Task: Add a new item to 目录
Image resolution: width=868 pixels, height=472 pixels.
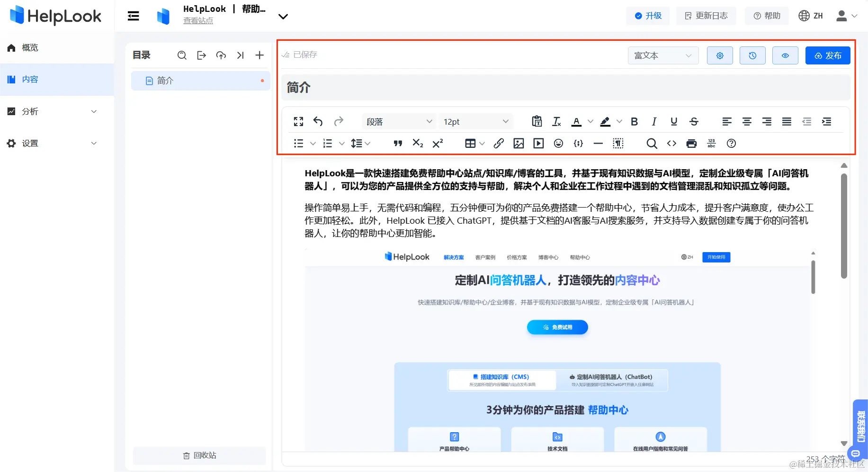Action: tap(260, 55)
